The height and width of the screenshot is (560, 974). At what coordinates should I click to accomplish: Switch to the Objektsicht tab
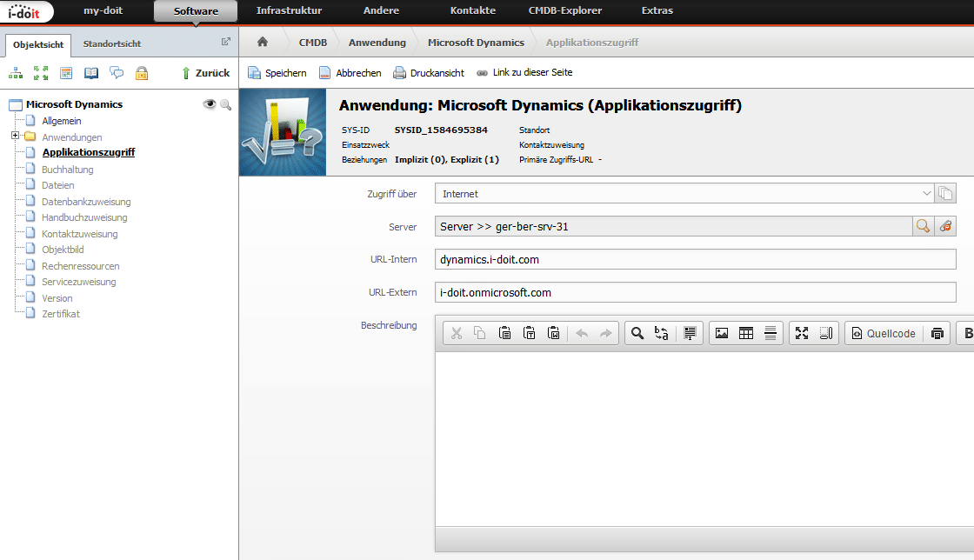[38, 44]
